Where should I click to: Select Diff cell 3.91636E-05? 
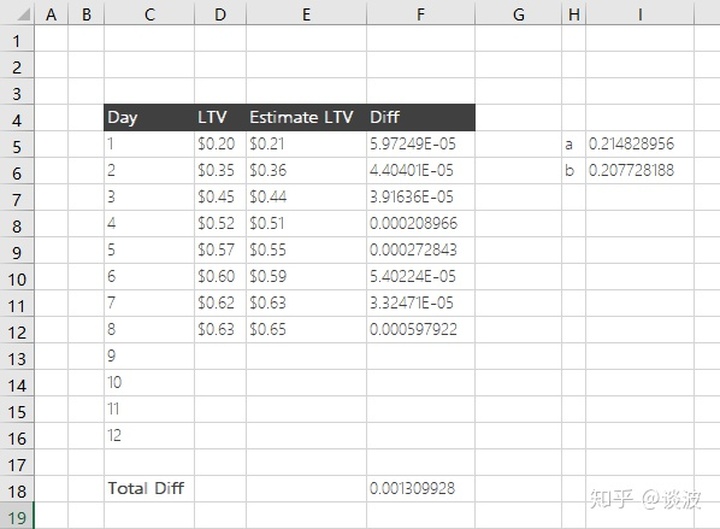pyautogui.click(x=421, y=197)
